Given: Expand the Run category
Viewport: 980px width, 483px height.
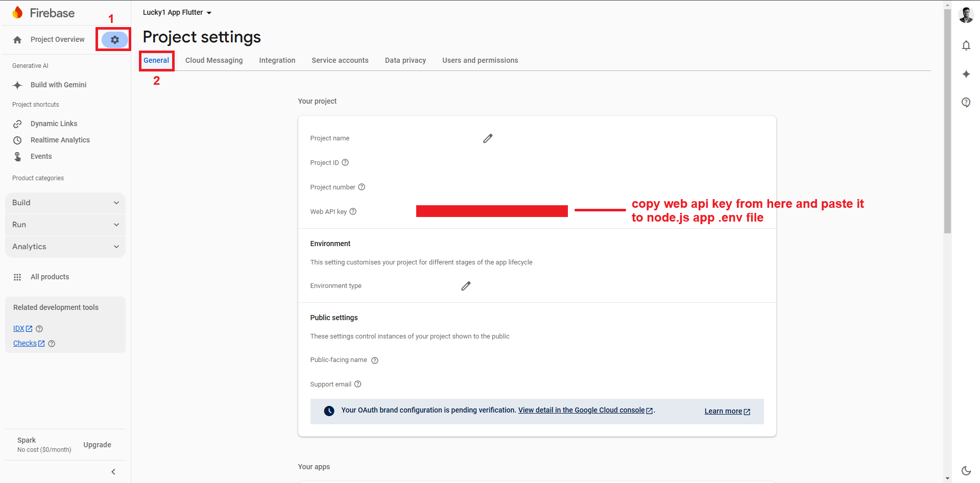Looking at the screenshot, I should (65, 225).
